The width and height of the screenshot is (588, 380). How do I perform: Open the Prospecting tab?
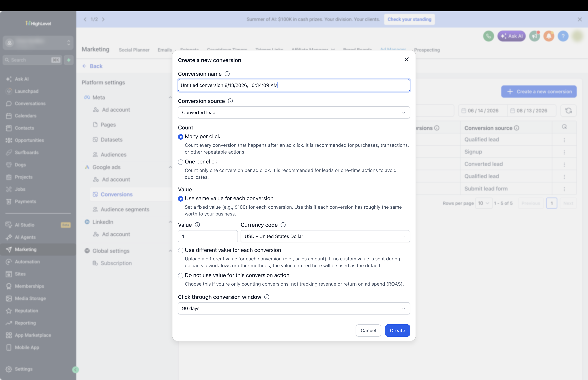tap(427, 50)
